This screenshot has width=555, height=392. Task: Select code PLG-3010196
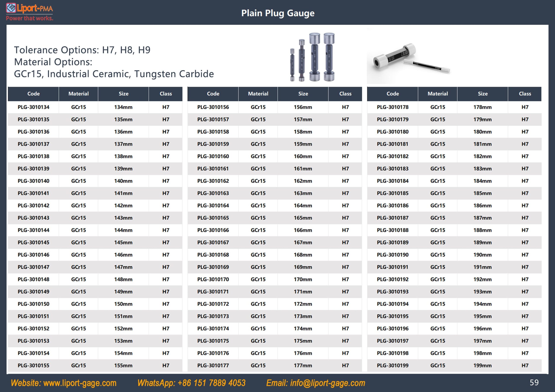click(x=393, y=329)
